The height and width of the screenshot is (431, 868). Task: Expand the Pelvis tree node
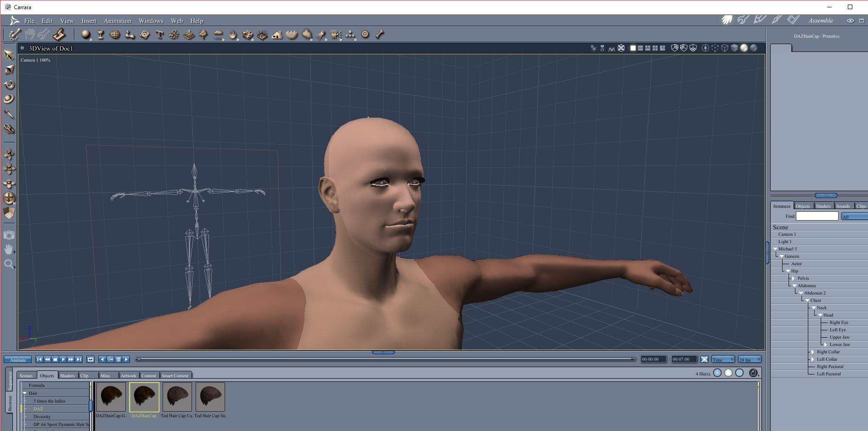[794, 278]
